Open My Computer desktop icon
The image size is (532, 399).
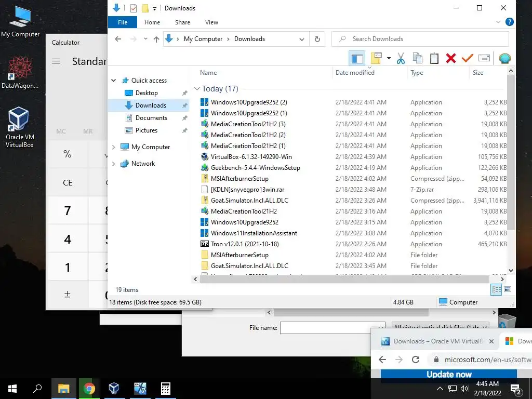pos(20,22)
